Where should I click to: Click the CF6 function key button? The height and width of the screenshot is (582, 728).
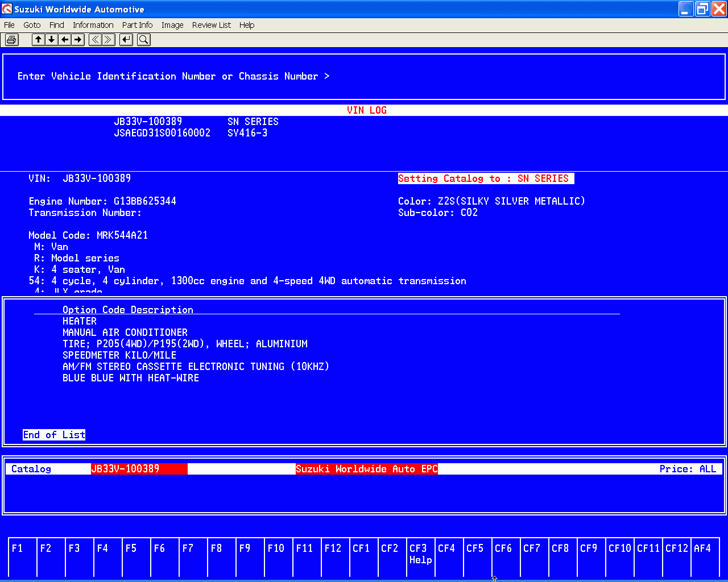coord(506,557)
